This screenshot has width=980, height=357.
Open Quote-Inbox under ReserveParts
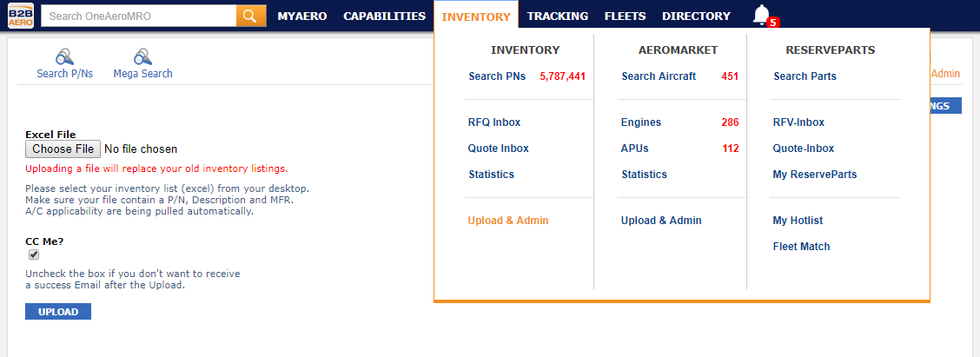(x=804, y=149)
